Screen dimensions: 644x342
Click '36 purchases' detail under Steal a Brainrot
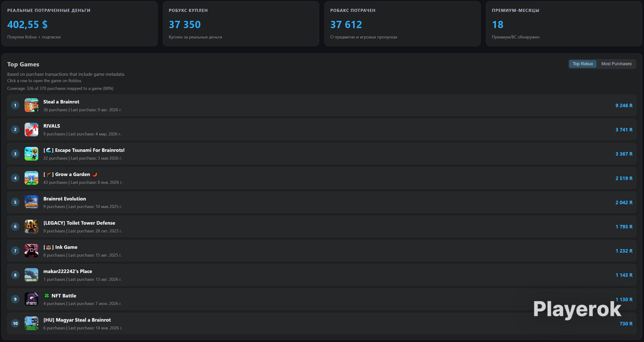[x=55, y=110]
